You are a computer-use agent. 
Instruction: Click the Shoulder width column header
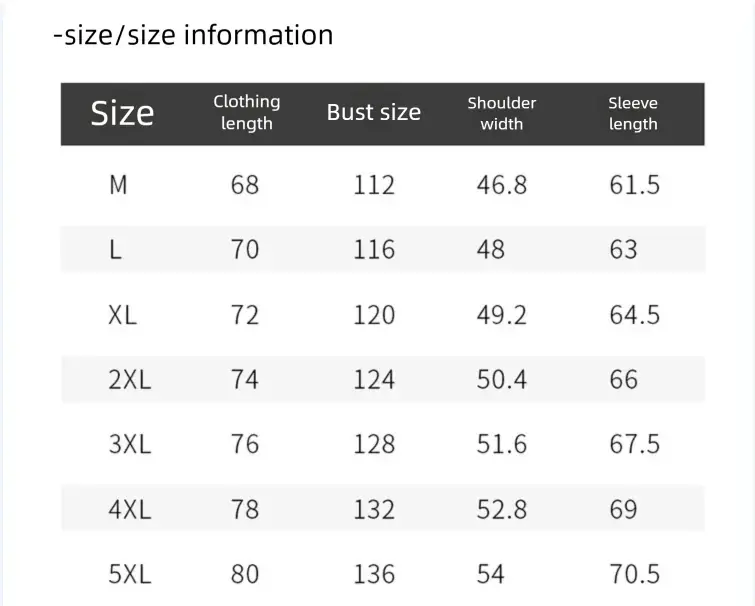pyautogui.click(x=501, y=113)
